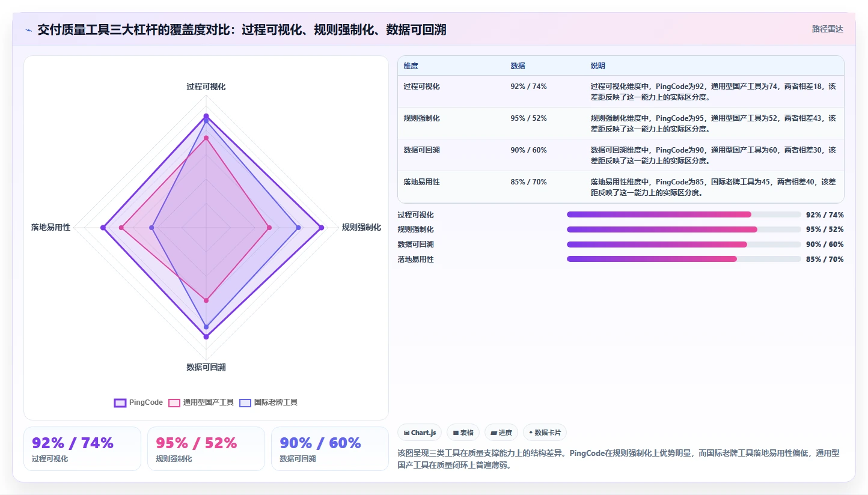Click the summary paragraph starting 该图呈现三类工具

619,458
